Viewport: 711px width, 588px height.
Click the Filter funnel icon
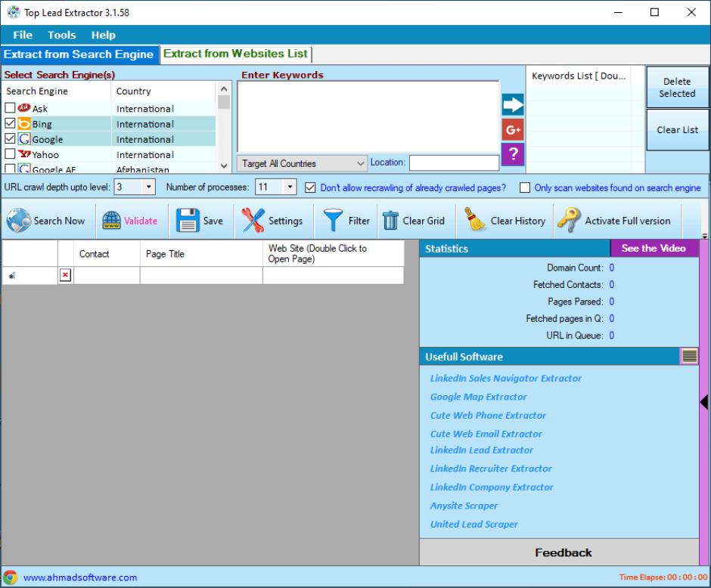click(334, 221)
